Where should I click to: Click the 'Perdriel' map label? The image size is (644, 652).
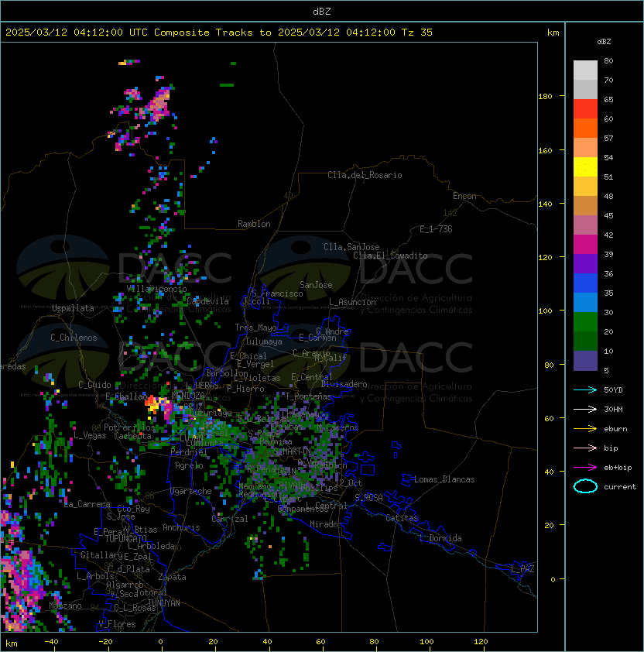pos(189,451)
